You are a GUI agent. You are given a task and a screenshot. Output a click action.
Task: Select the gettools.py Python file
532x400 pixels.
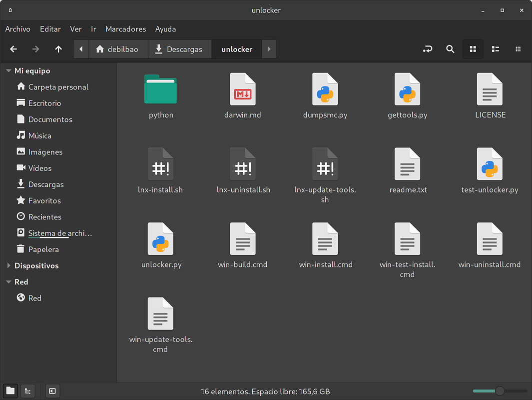tap(407, 89)
